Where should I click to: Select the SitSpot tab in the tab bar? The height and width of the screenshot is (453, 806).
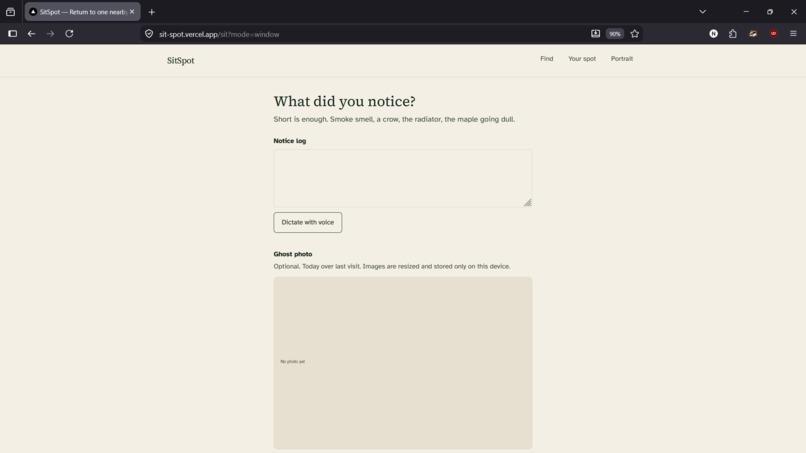[x=82, y=12]
